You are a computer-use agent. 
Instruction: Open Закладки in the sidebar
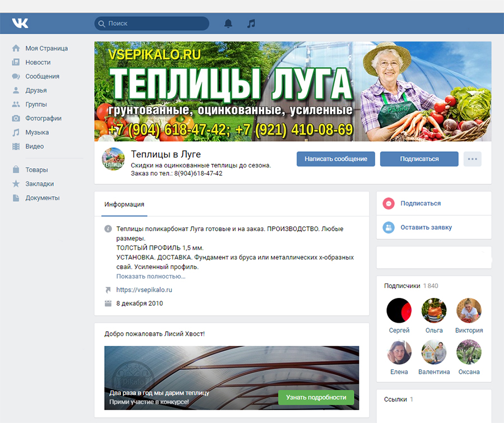click(x=40, y=184)
